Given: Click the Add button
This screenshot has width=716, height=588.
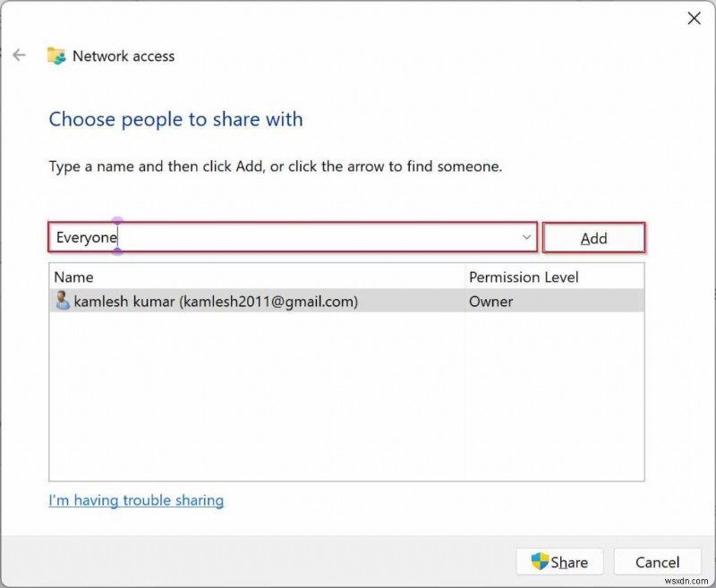Looking at the screenshot, I should click(594, 237).
